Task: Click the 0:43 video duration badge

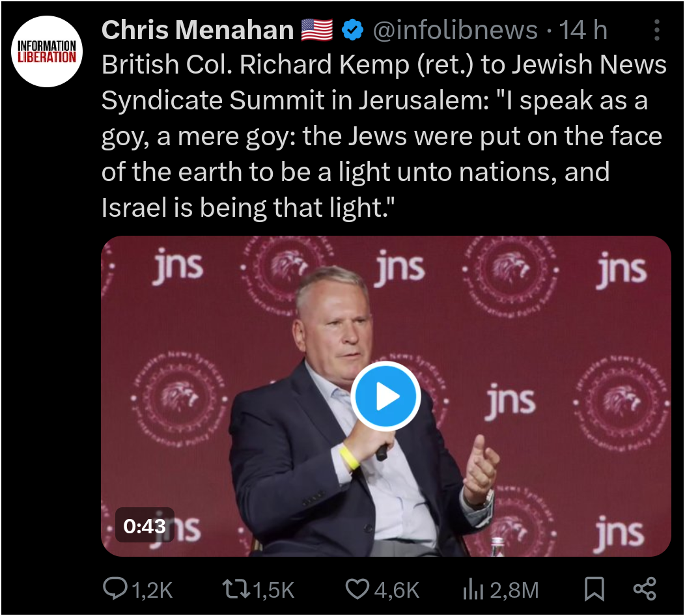Action: [x=145, y=525]
